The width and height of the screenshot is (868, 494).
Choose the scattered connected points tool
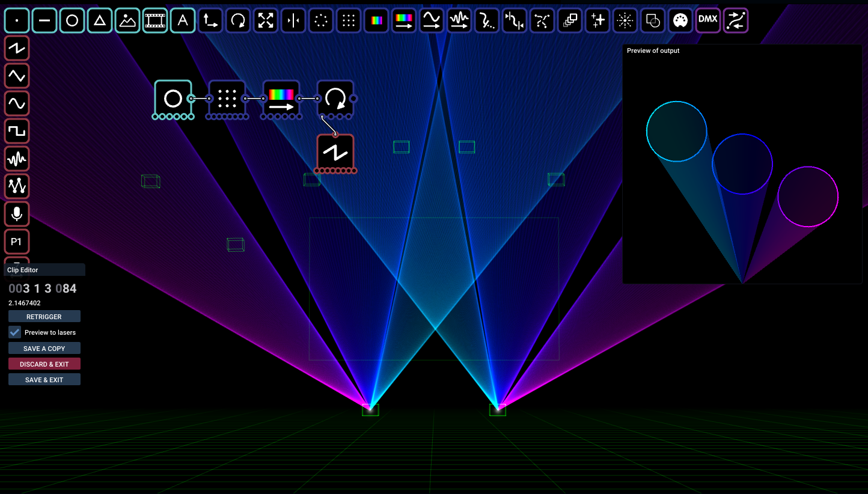[542, 20]
